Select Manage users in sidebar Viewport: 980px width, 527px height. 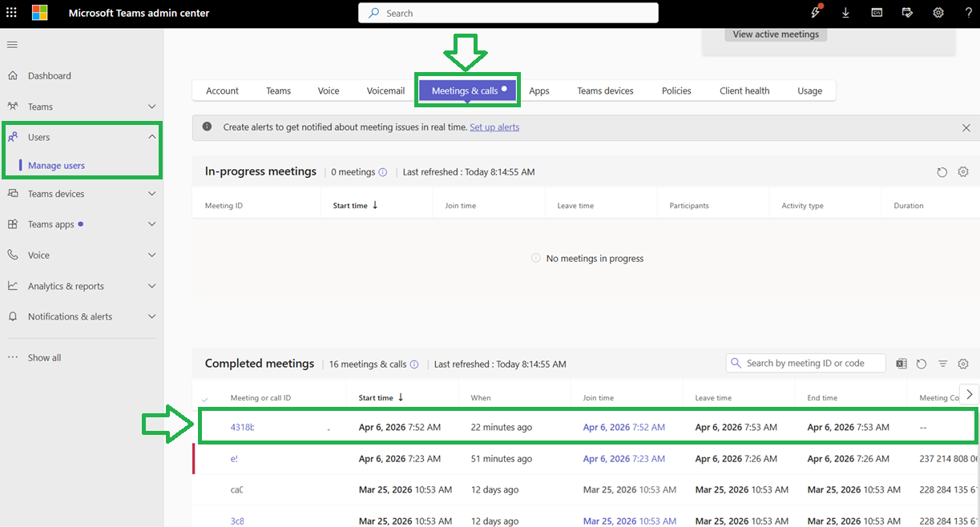tap(56, 166)
